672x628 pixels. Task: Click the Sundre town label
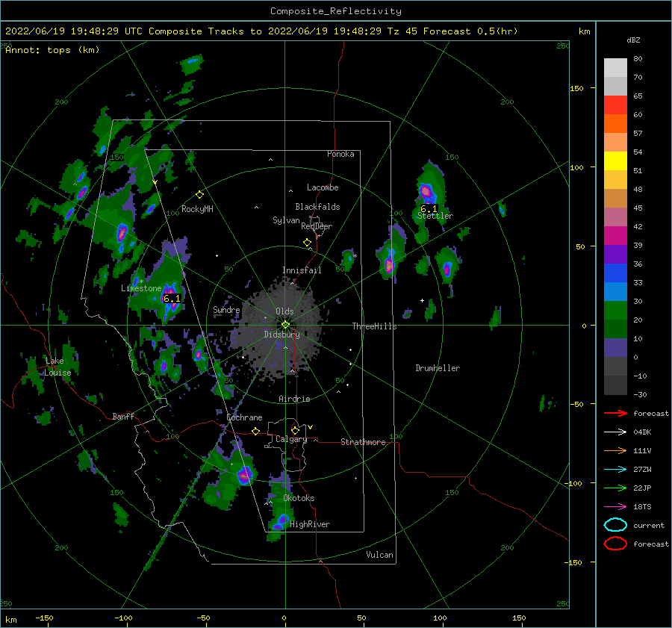pyautogui.click(x=227, y=310)
